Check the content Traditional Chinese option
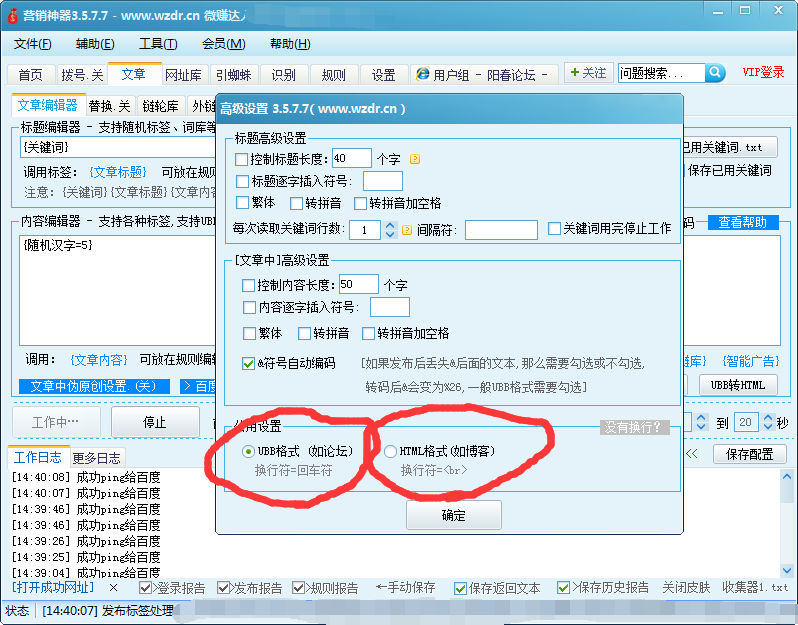 pyautogui.click(x=249, y=333)
